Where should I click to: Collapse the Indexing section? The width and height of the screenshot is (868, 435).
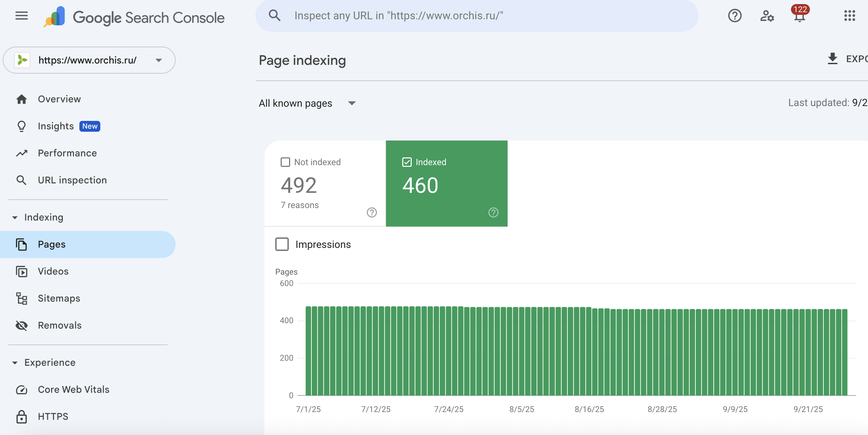click(x=15, y=217)
